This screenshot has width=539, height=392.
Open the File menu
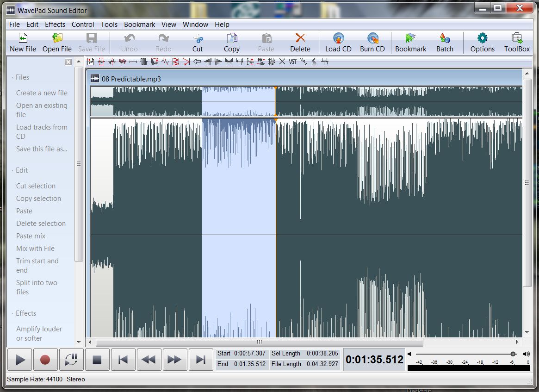(14, 25)
